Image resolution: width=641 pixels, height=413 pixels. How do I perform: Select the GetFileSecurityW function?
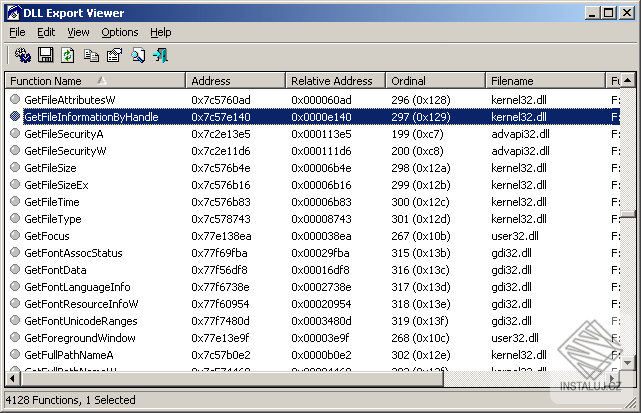[65, 151]
